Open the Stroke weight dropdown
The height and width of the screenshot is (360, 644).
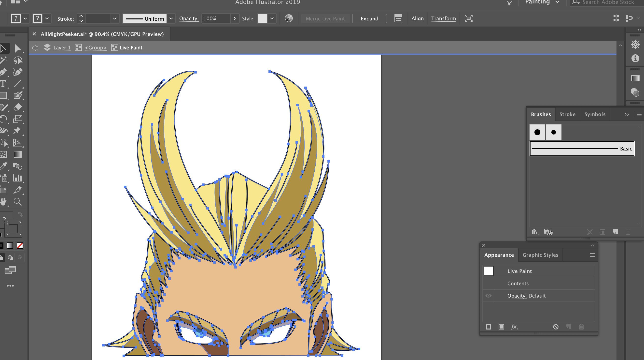point(114,18)
